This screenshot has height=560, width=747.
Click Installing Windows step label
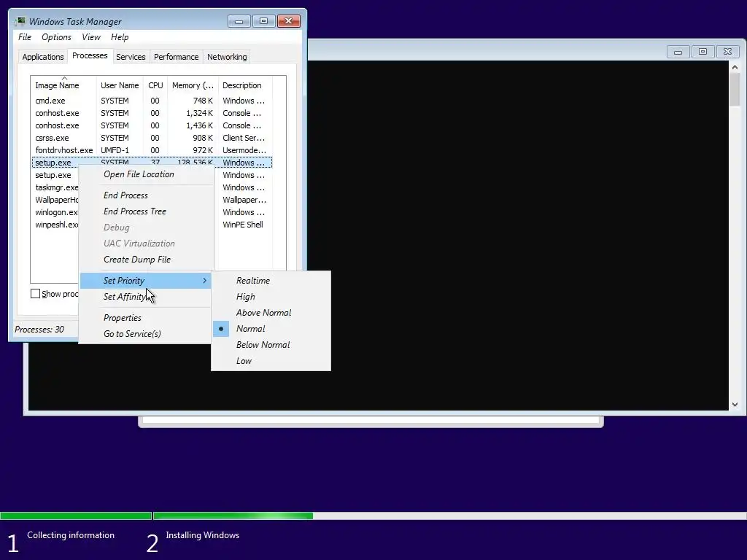coord(203,535)
